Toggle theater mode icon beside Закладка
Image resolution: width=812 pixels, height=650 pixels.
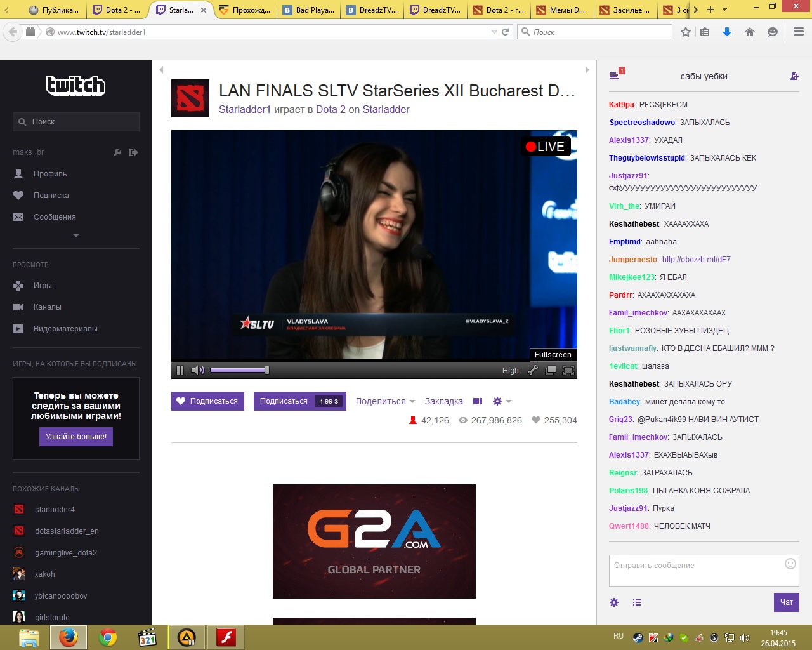coord(478,401)
